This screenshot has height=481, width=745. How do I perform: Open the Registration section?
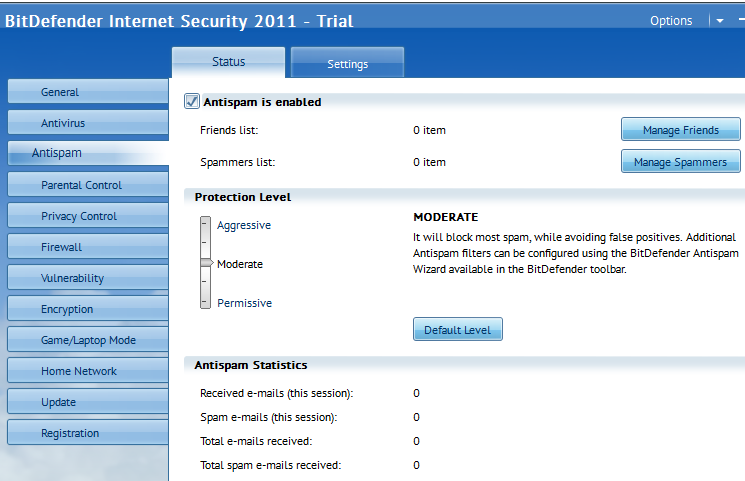coord(88,433)
